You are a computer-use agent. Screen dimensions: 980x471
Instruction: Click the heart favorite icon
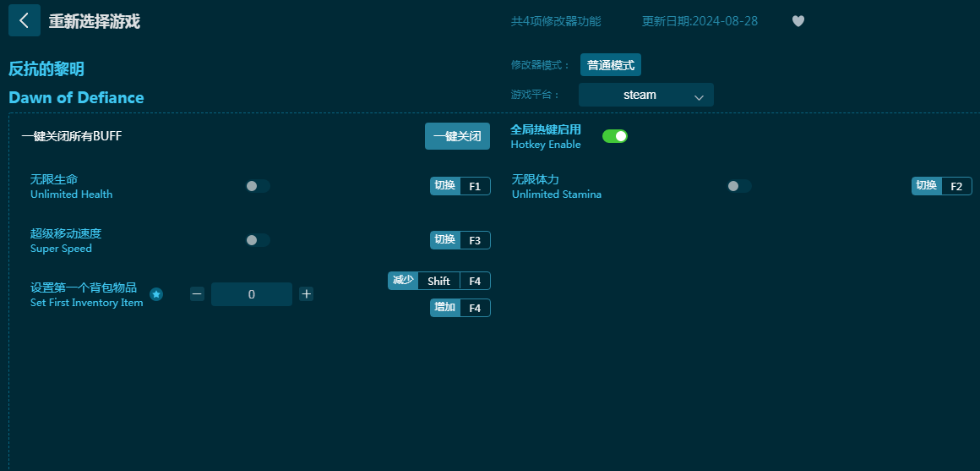pyautogui.click(x=798, y=21)
